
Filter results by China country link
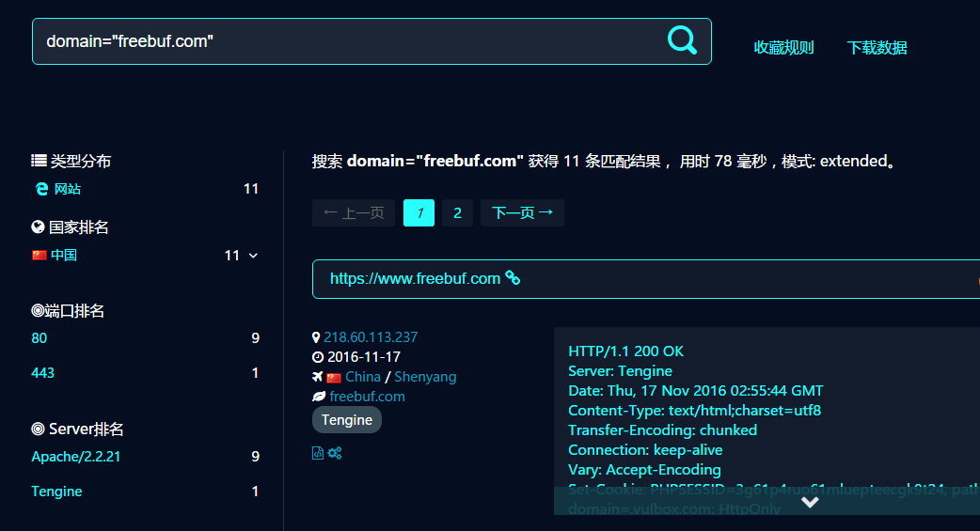pyautogui.click(x=363, y=377)
